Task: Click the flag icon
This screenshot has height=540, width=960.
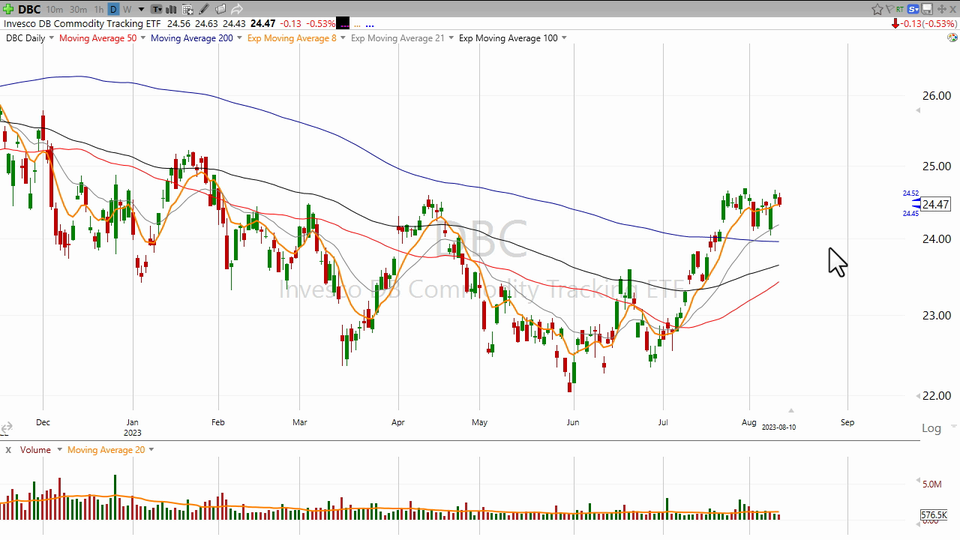Action: click(890, 9)
